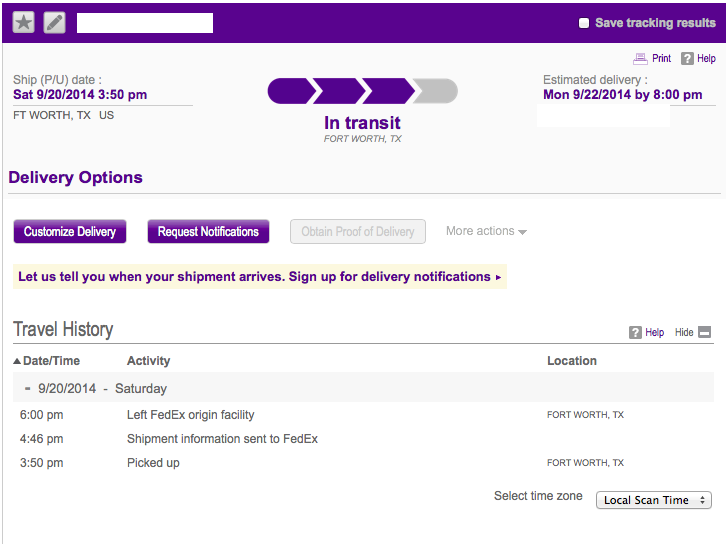Click the sort triangle beside Date/Time

(17, 361)
